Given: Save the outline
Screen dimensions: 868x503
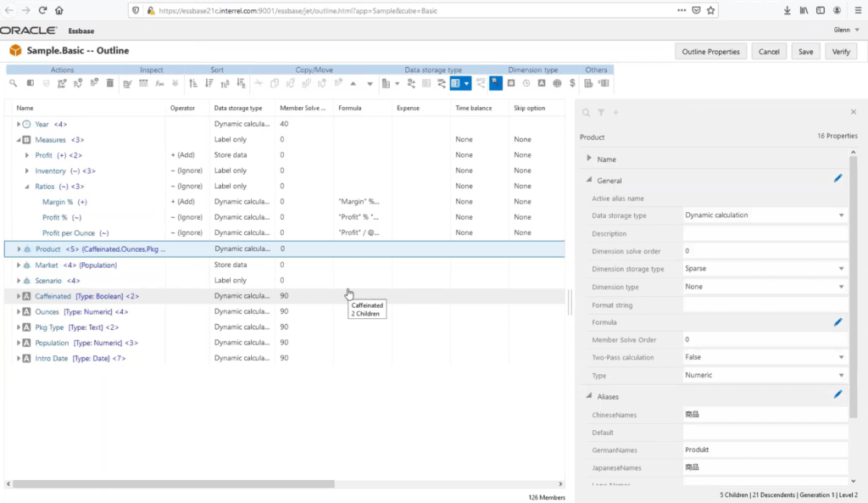Looking at the screenshot, I should pos(805,52).
